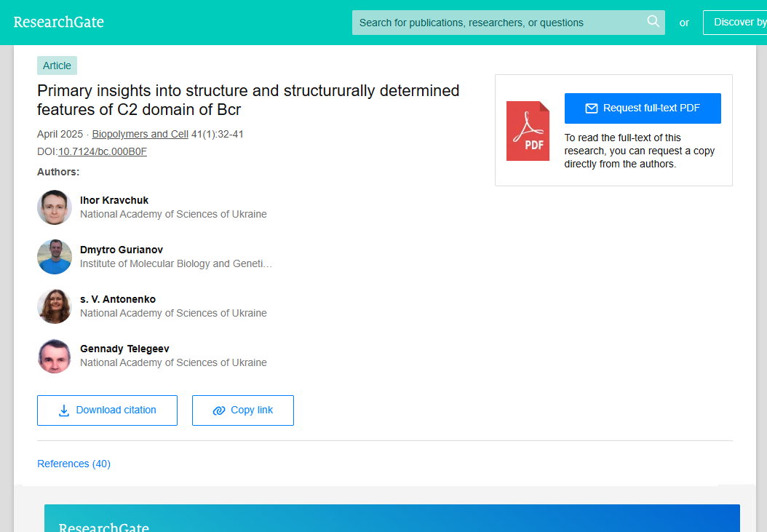Select the s. V. Antonenko name link

coord(117,299)
